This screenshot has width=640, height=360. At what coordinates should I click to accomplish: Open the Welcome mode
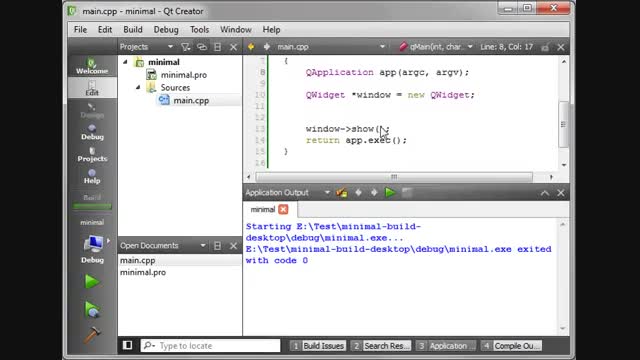[x=92, y=66]
